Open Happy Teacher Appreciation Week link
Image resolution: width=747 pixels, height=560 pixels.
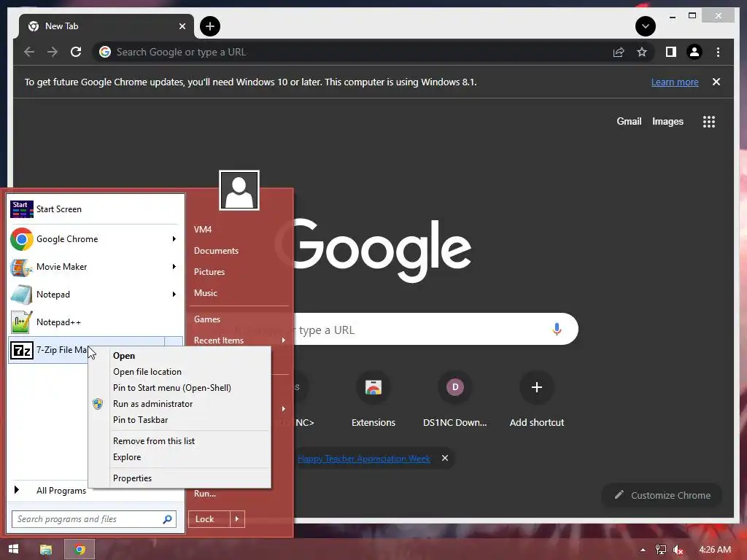tap(363, 458)
